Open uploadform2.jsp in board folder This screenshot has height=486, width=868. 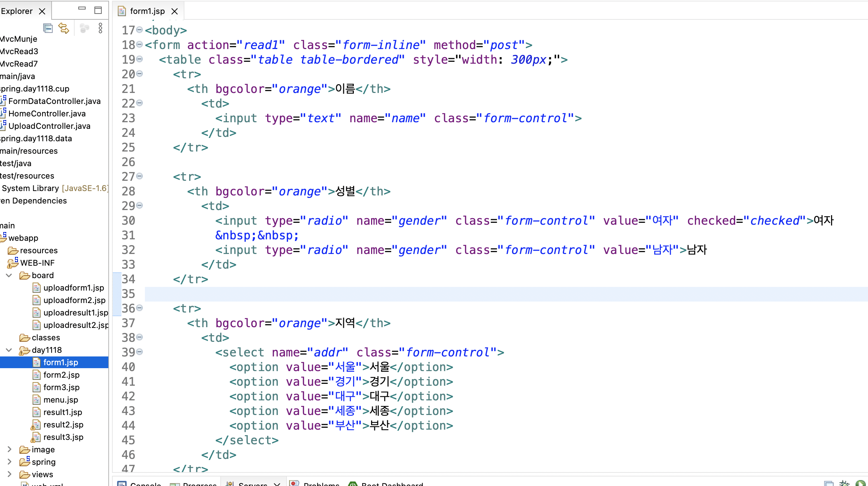point(74,300)
